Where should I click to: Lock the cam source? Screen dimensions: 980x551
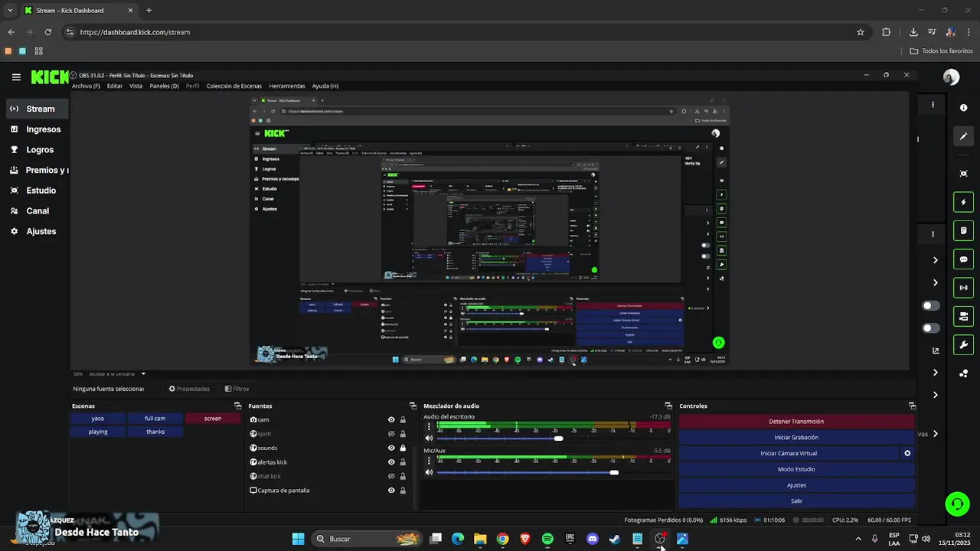[x=403, y=419]
